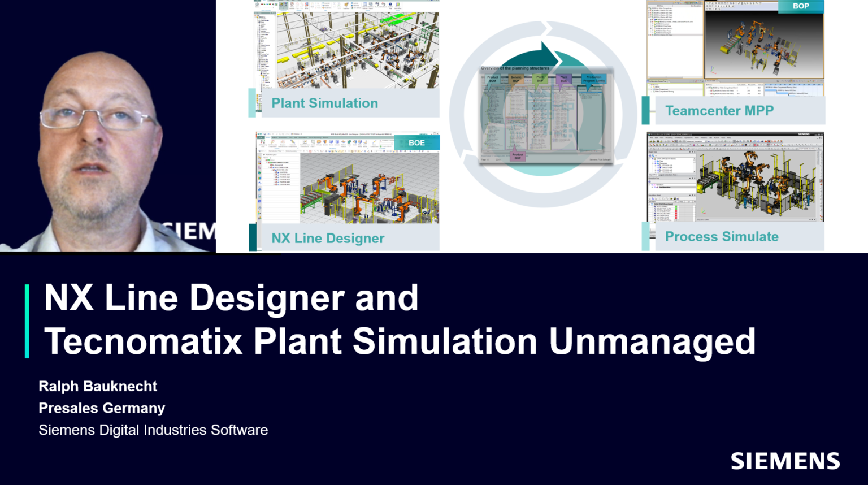Click the SIEMENS logo at bottom right

785,461
